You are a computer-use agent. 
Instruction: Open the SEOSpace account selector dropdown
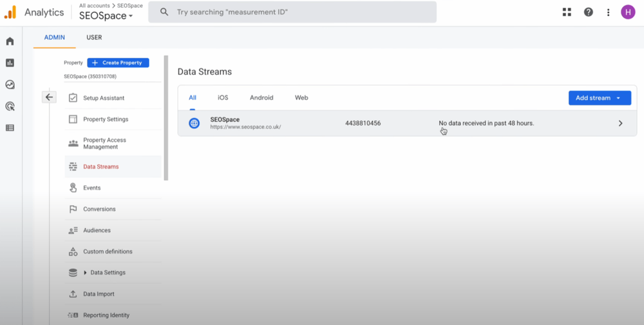(x=106, y=15)
